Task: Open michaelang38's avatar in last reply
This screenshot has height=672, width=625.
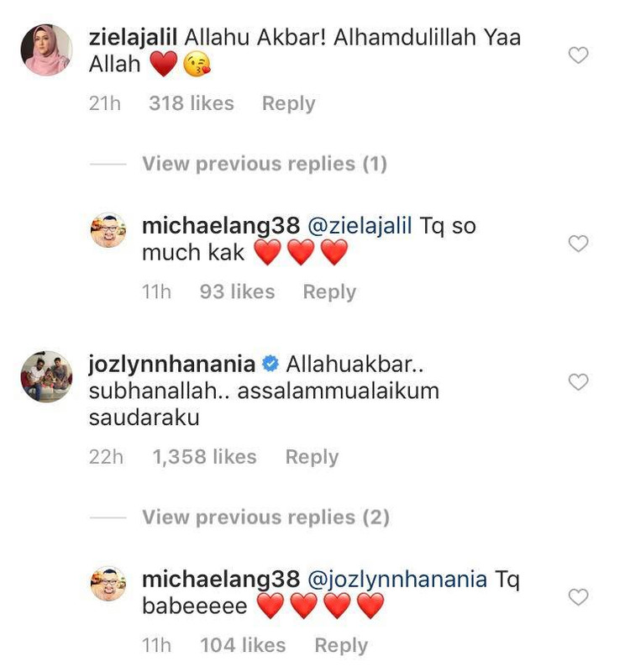Action: point(108,584)
